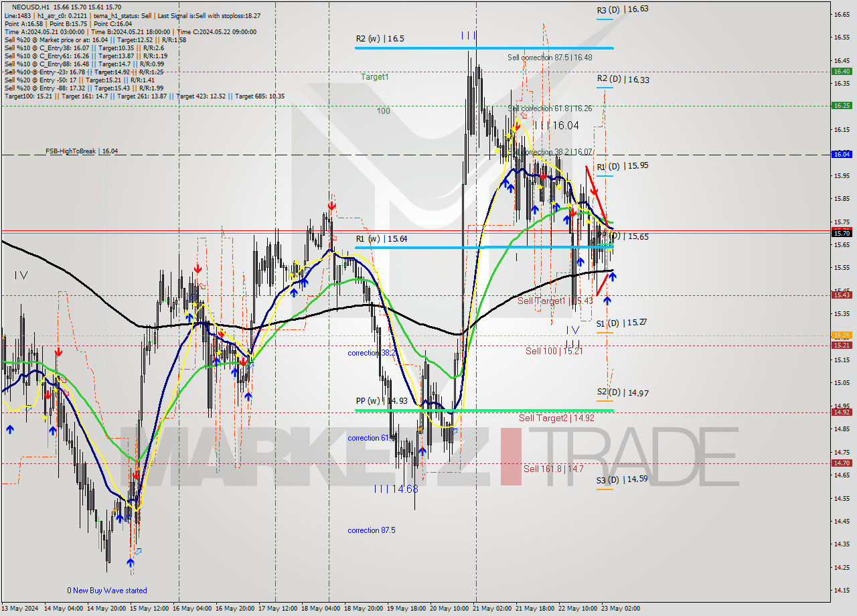Click the 14.15 tick on the price scale
The width and height of the screenshot is (857, 616).
(x=842, y=591)
